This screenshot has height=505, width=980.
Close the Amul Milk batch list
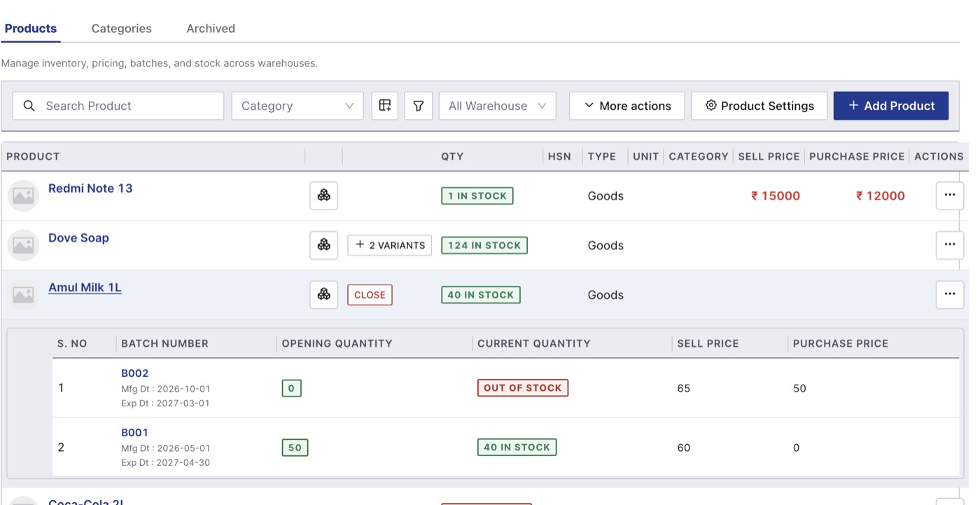(370, 295)
